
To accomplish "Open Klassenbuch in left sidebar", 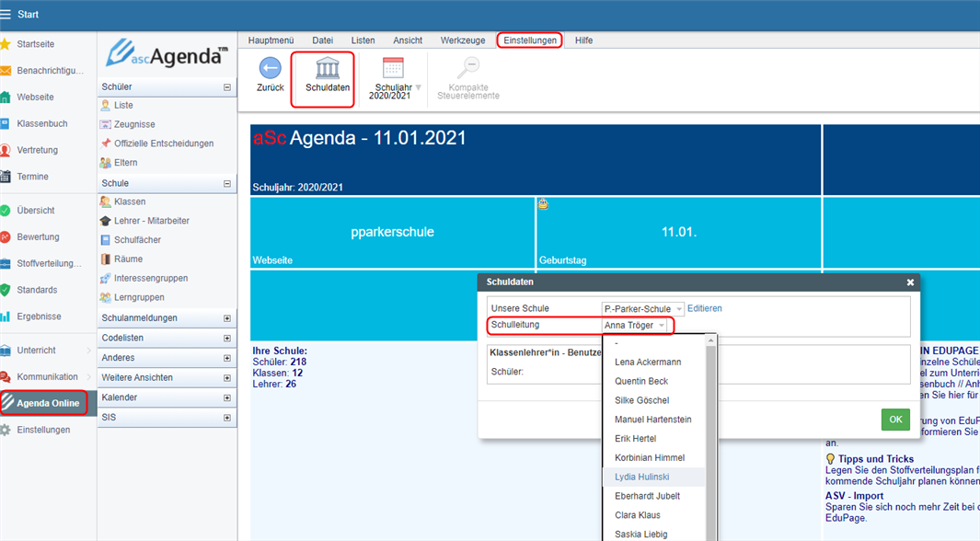I will 41,123.
